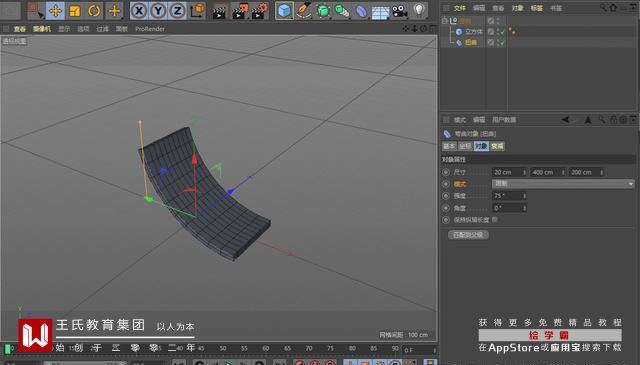Viewport: 640px width, 365px height.
Task: Add a light object
Action: 419,10
